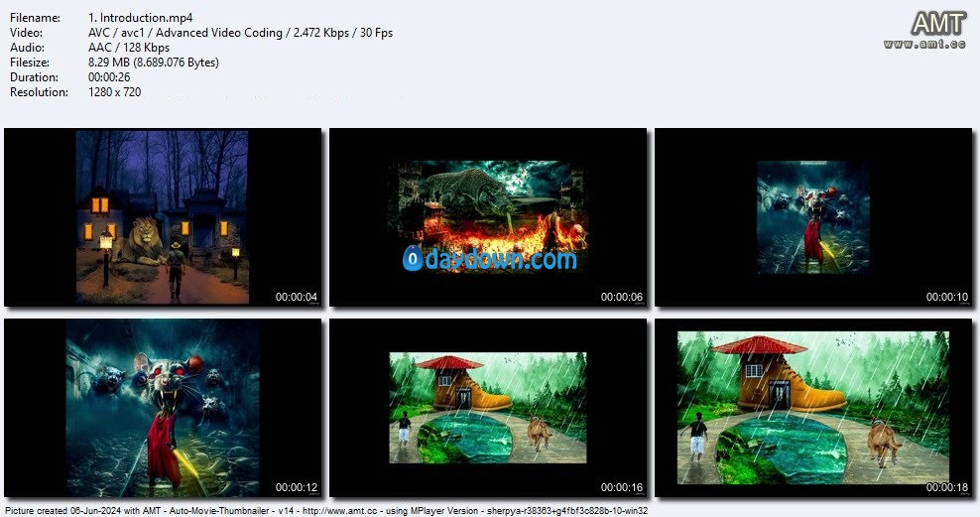Select the 8.29 MB filesize value

pos(154,63)
